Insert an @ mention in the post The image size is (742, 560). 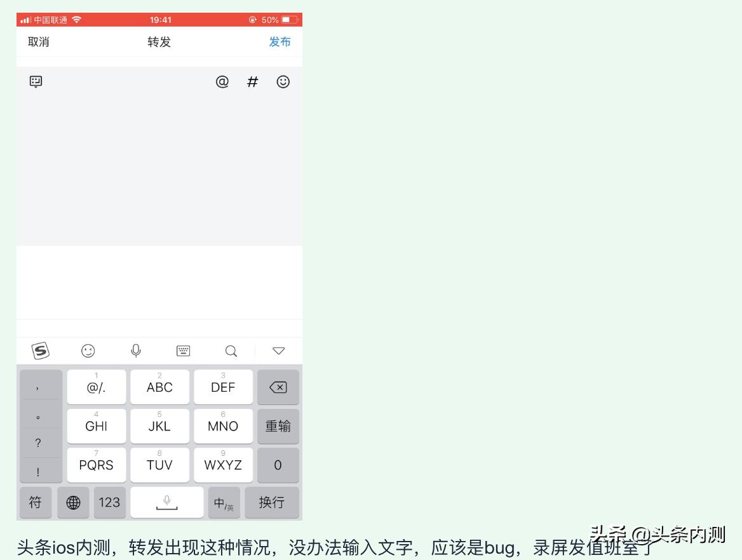pos(221,81)
